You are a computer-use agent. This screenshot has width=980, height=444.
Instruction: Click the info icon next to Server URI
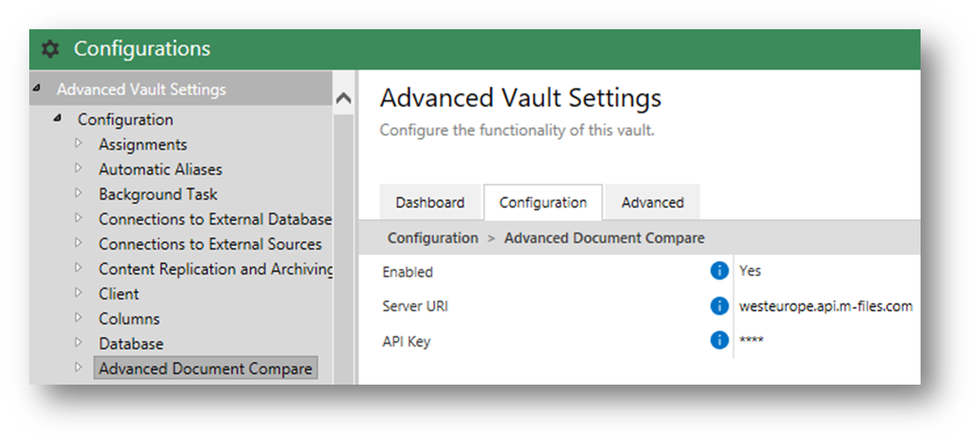pyautogui.click(x=719, y=306)
